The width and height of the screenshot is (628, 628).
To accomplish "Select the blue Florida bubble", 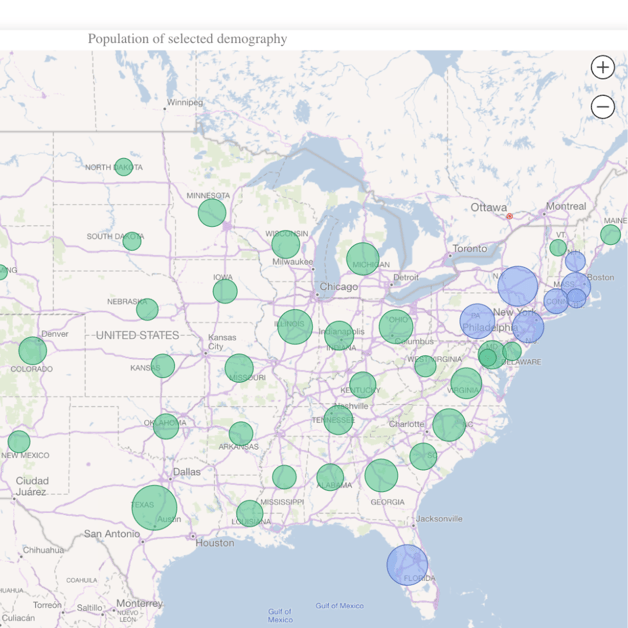I will tap(407, 565).
